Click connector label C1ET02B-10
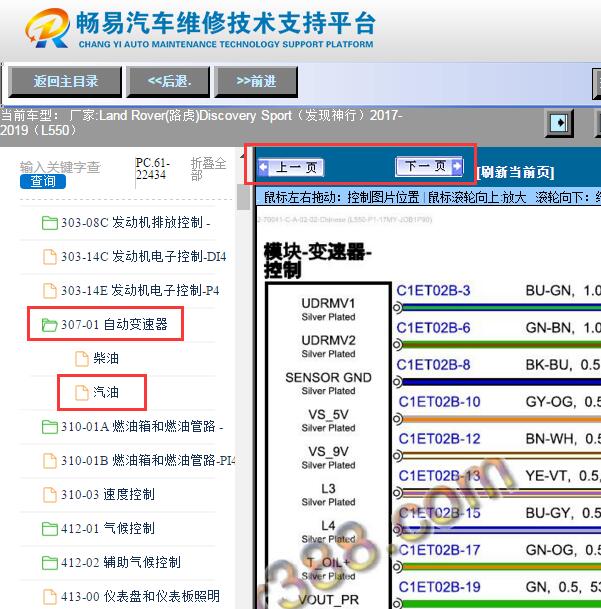This screenshot has width=601, height=609. [x=439, y=402]
